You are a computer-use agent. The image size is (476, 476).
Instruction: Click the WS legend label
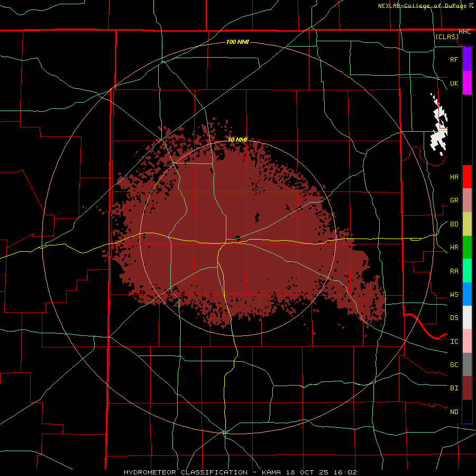point(454,295)
